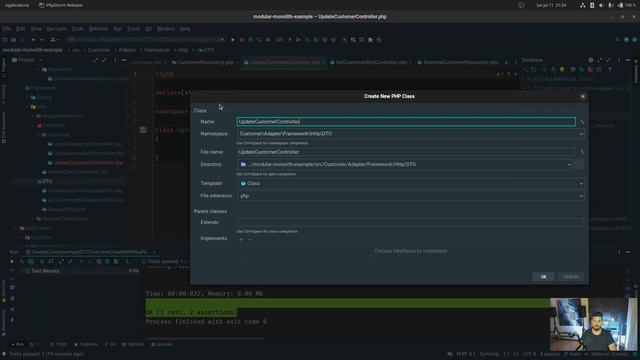Click the clock in the top OS panel
The image size is (640, 360).
(x=551, y=5)
